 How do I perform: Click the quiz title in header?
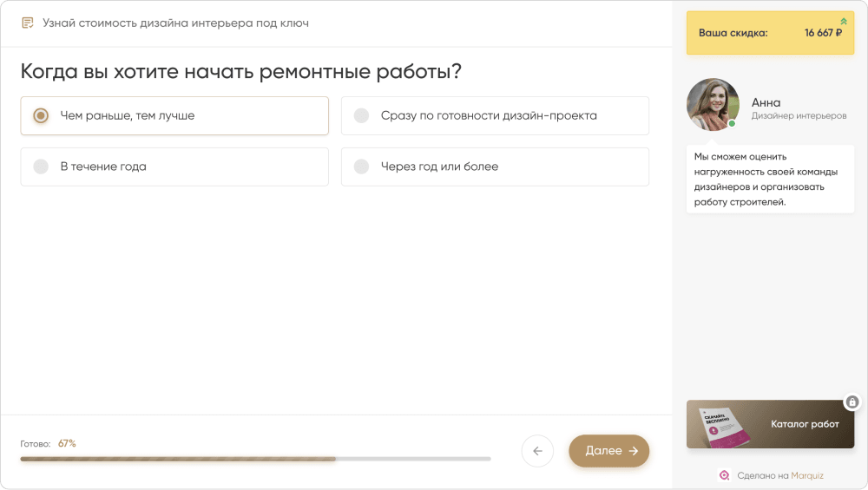click(x=175, y=23)
